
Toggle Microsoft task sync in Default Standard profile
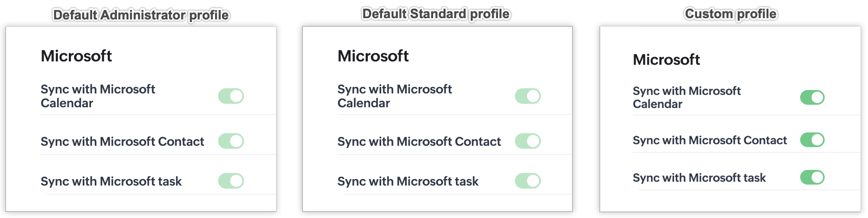pyautogui.click(x=528, y=181)
